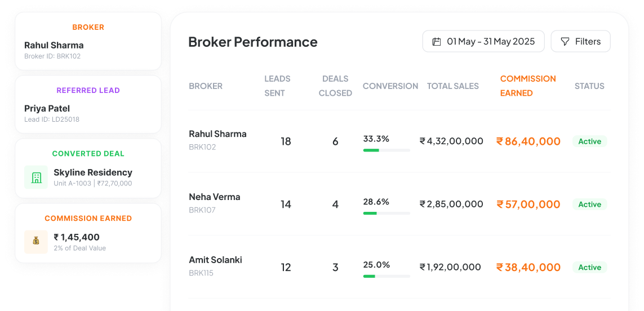Screen dimensions: 644x311
Task: Click the Total Sales column header
Action: (x=452, y=86)
